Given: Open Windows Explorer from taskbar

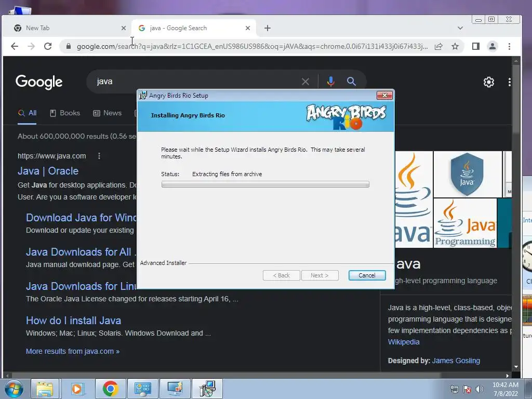Looking at the screenshot, I should 45,389.
